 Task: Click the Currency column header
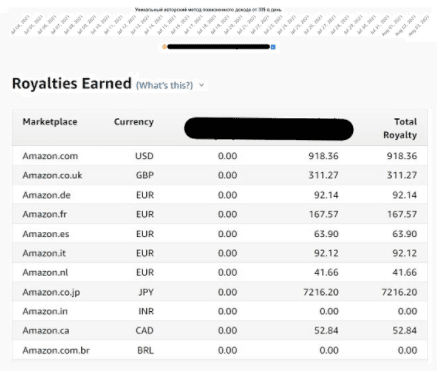click(x=134, y=122)
